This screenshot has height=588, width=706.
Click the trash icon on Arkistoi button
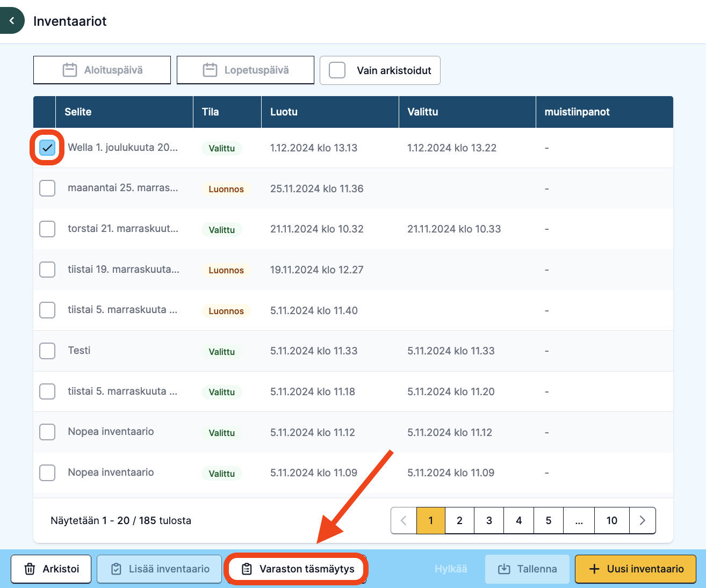coord(30,569)
